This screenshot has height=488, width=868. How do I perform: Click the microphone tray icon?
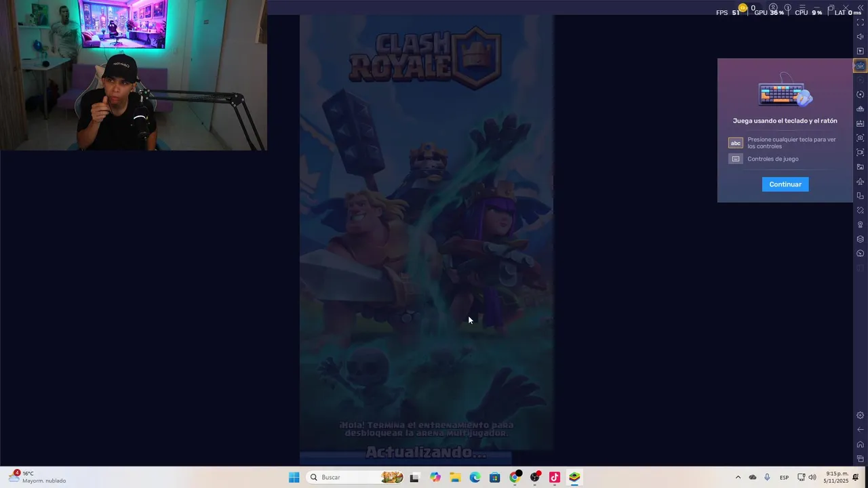click(x=767, y=477)
